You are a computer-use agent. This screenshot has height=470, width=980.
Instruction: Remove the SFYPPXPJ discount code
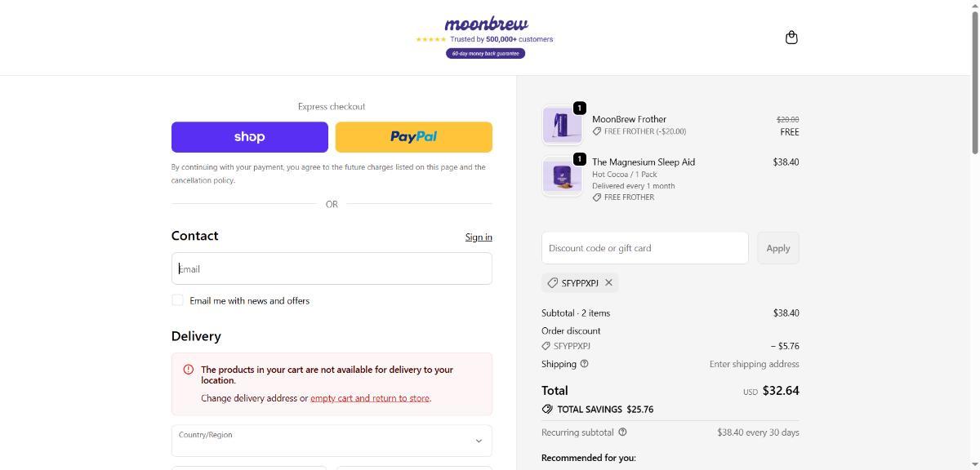pos(608,283)
